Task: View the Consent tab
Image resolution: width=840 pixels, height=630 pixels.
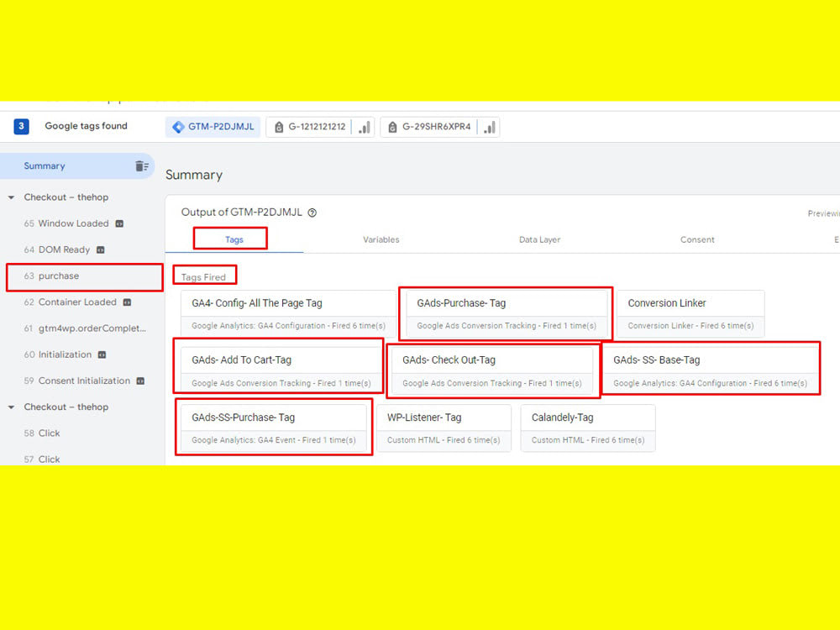Action: pos(697,239)
